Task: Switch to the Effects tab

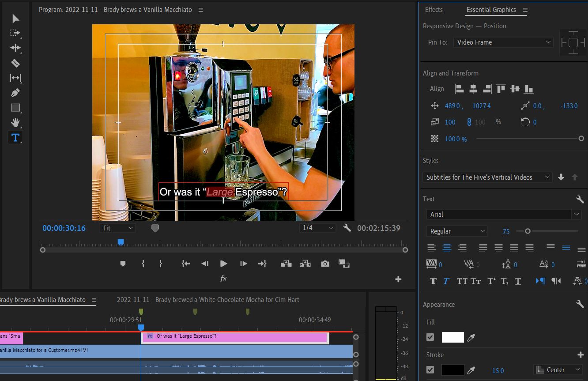Action: (433, 10)
